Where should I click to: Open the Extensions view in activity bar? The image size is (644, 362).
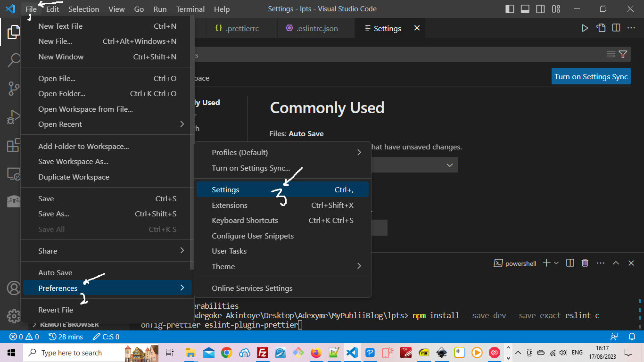click(x=14, y=146)
